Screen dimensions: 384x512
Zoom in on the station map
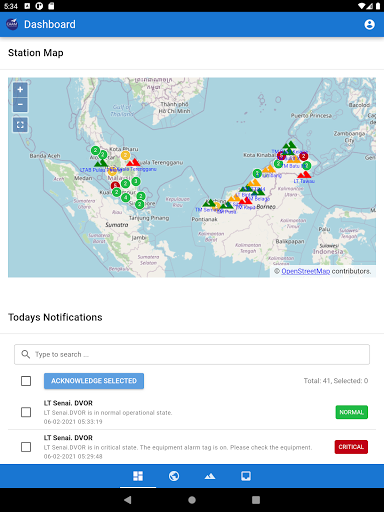coord(20,90)
